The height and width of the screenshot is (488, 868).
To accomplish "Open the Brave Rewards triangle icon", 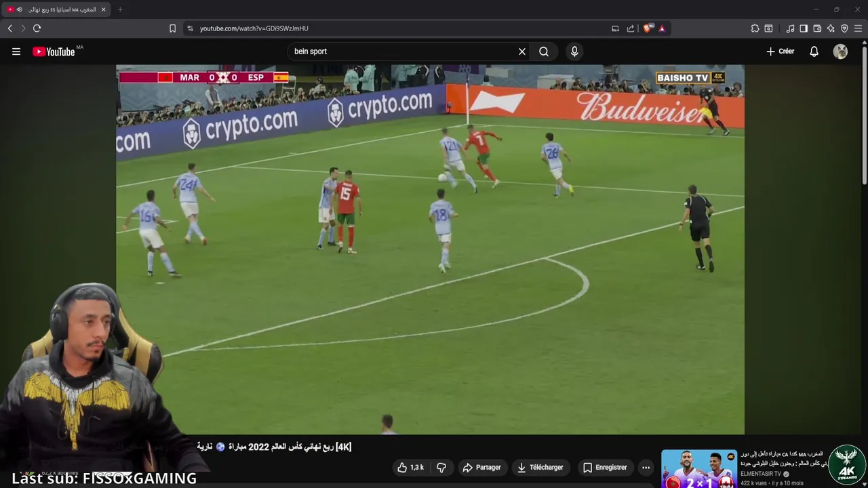I will click(662, 28).
